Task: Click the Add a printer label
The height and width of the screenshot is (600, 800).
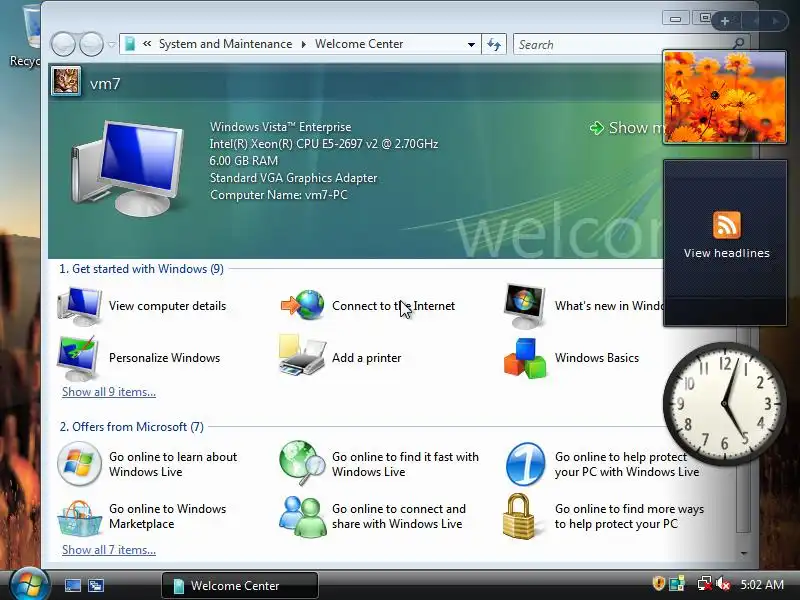Action: pyautogui.click(x=366, y=358)
